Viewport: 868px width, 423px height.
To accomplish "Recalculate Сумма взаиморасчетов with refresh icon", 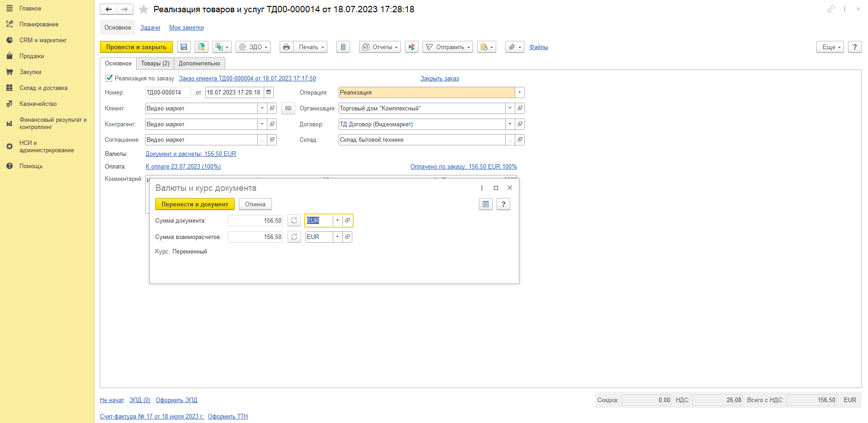I will [x=294, y=237].
